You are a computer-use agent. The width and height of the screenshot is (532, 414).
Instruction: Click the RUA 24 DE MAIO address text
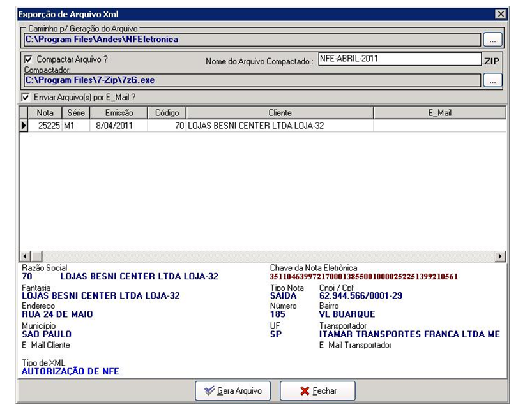pyautogui.click(x=57, y=314)
